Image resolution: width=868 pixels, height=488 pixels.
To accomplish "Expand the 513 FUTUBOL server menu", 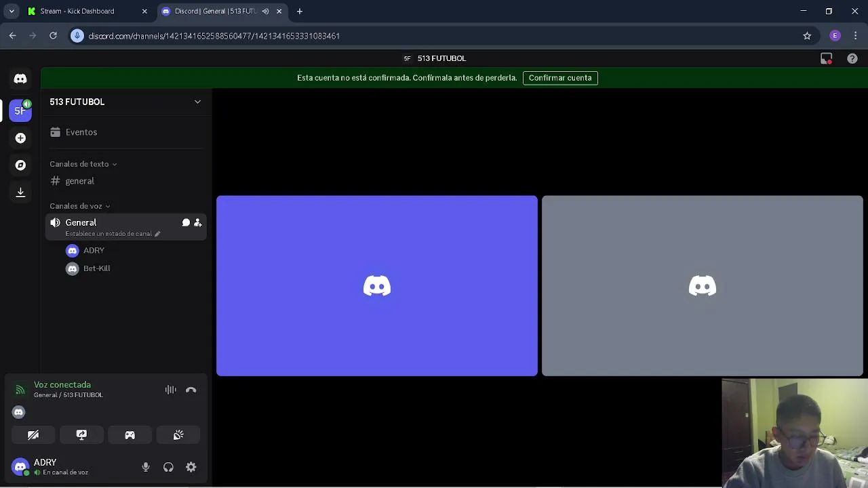I will 197,102.
